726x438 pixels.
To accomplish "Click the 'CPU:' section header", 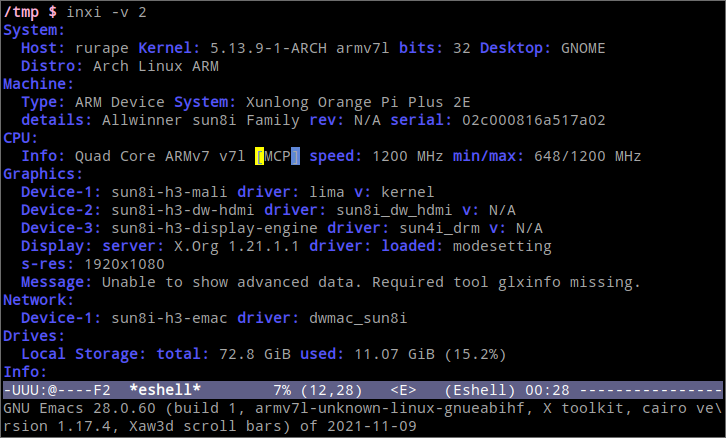I will (20, 138).
